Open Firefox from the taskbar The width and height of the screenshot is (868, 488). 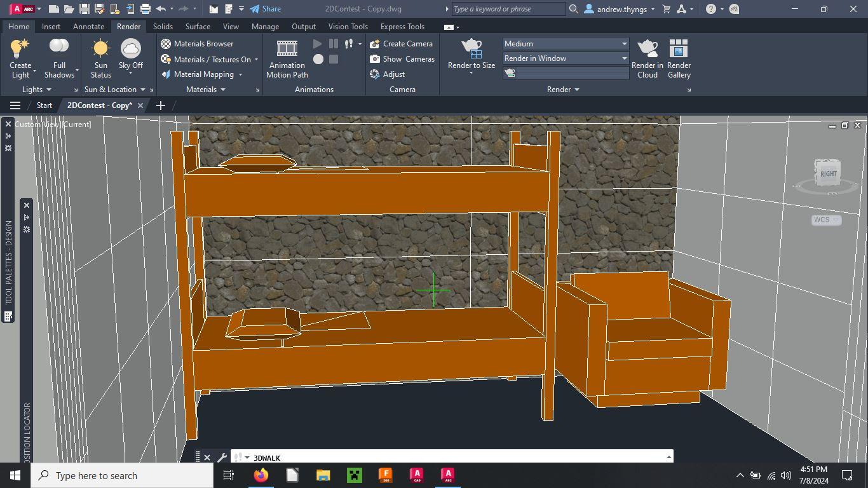[261, 475]
